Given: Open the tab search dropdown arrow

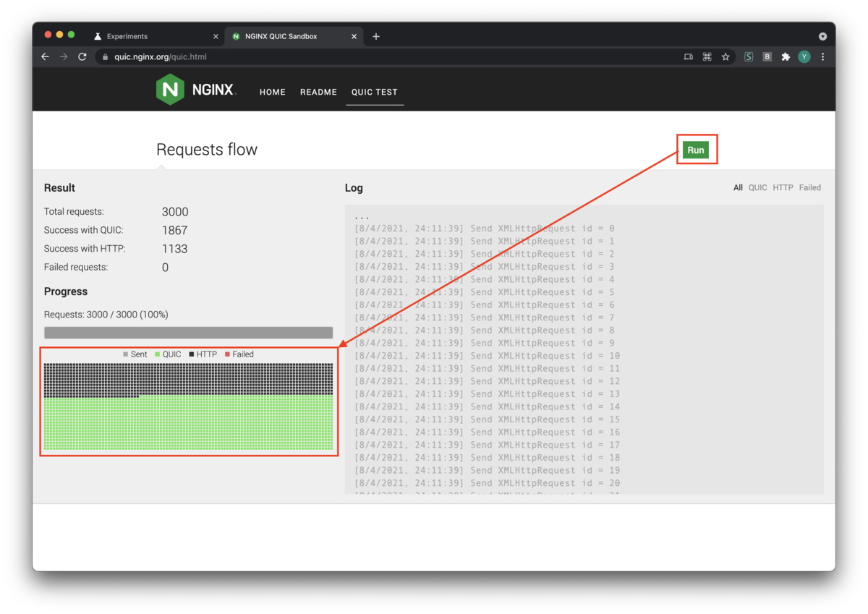Looking at the screenshot, I should click(822, 36).
